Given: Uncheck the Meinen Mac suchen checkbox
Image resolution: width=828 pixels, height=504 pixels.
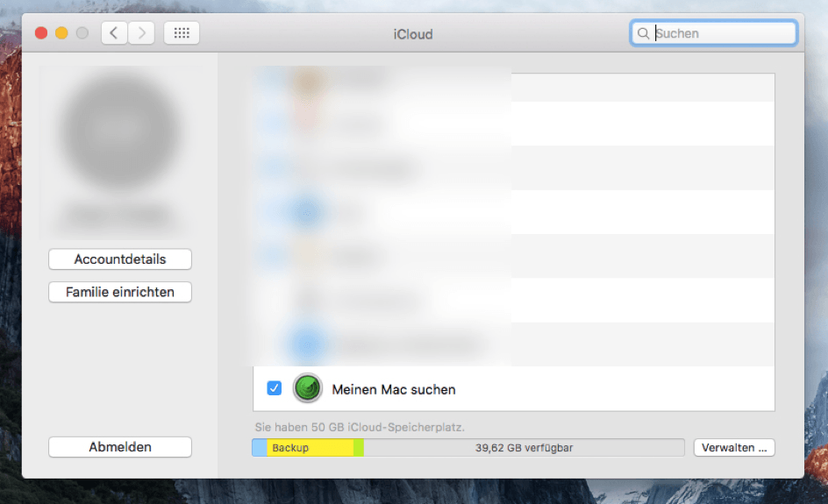Looking at the screenshot, I should click(274, 388).
